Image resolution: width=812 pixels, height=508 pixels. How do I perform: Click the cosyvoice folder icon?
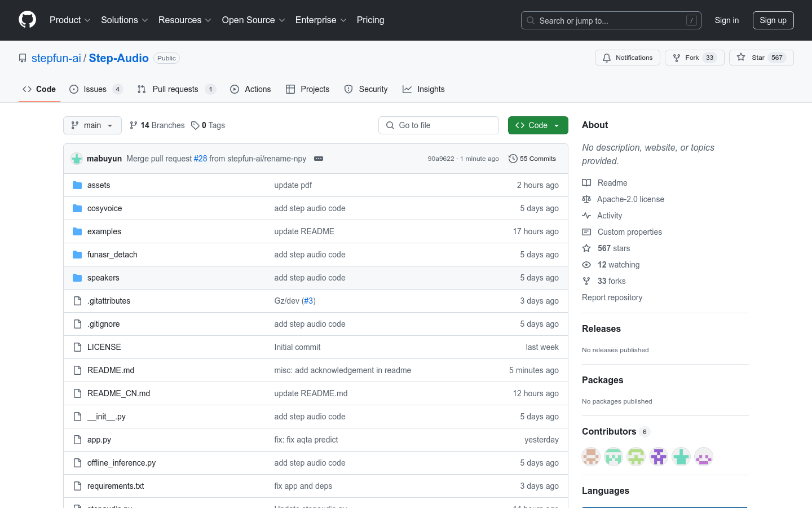(77, 208)
